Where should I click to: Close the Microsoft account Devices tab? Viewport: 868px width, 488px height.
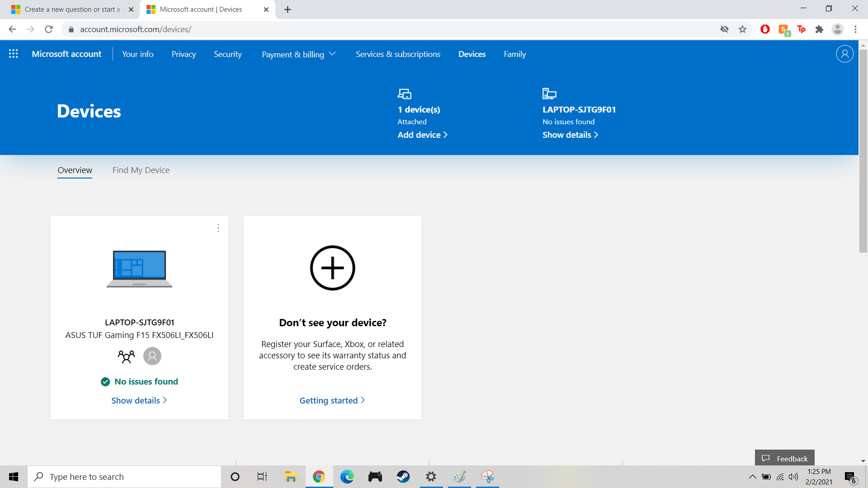coord(266,9)
